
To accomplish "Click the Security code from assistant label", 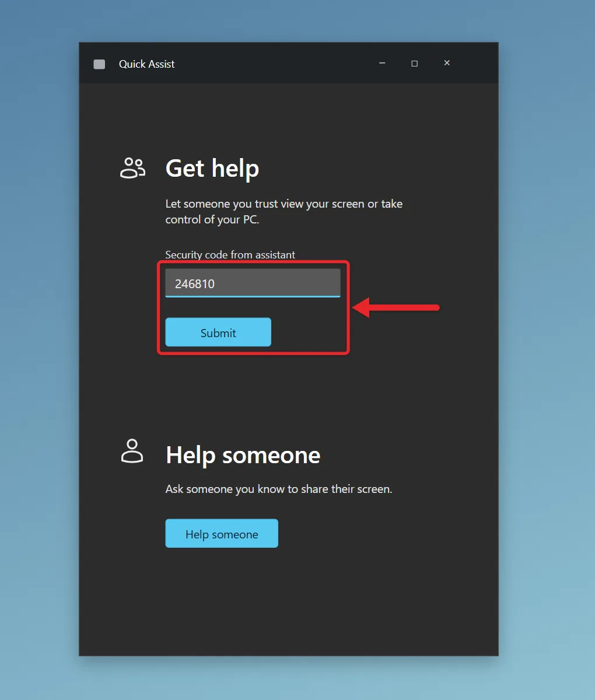I will coord(230,255).
